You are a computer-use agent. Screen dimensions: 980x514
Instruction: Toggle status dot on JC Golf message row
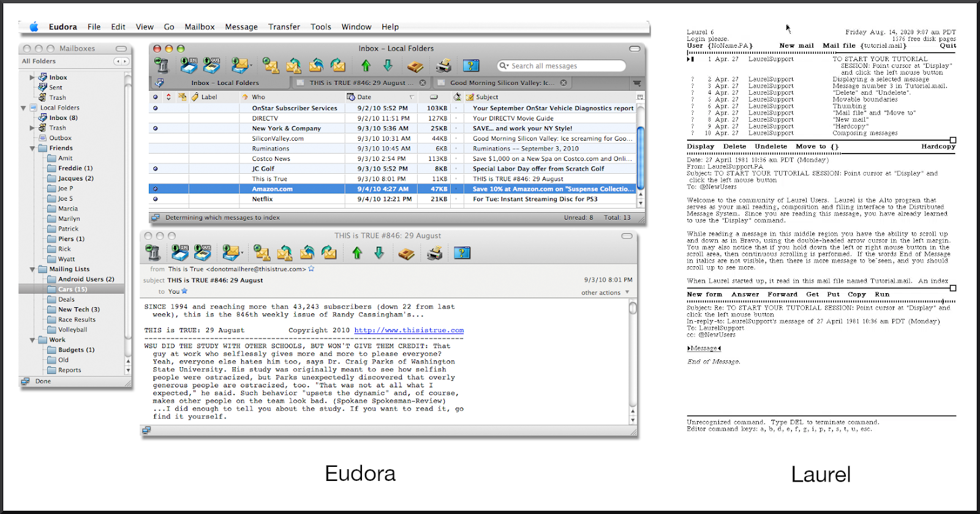pyautogui.click(x=155, y=169)
